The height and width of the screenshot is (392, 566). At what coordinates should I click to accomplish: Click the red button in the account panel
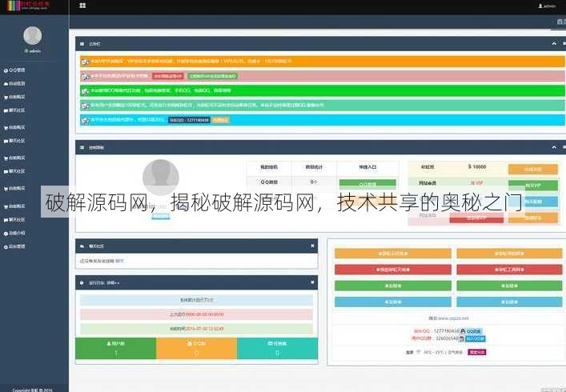[x=476, y=218]
